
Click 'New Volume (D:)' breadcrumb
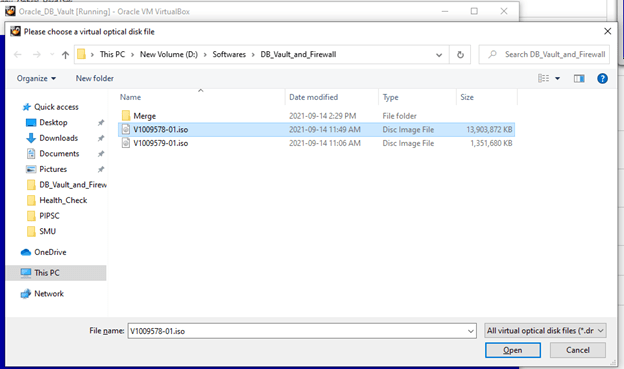[x=169, y=55]
